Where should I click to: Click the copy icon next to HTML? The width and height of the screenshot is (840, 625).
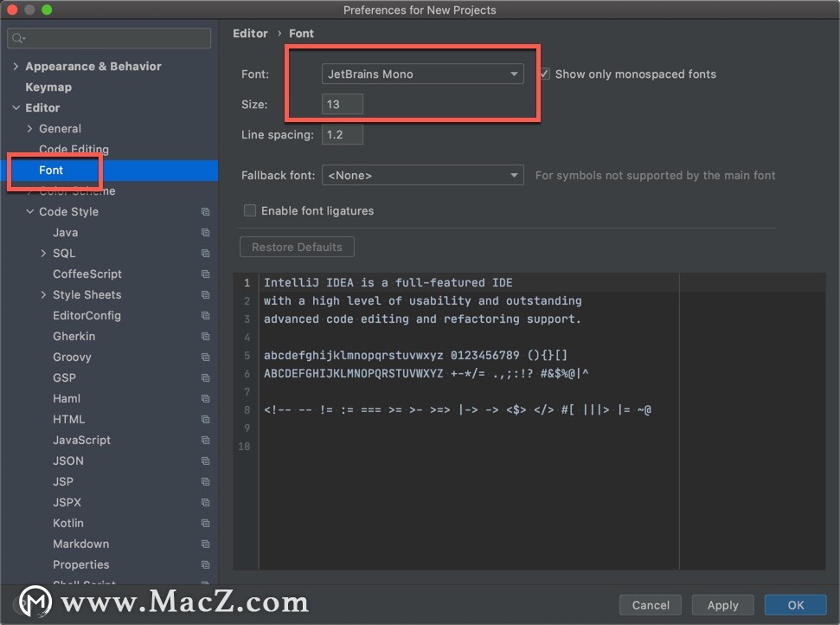click(205, 419)
